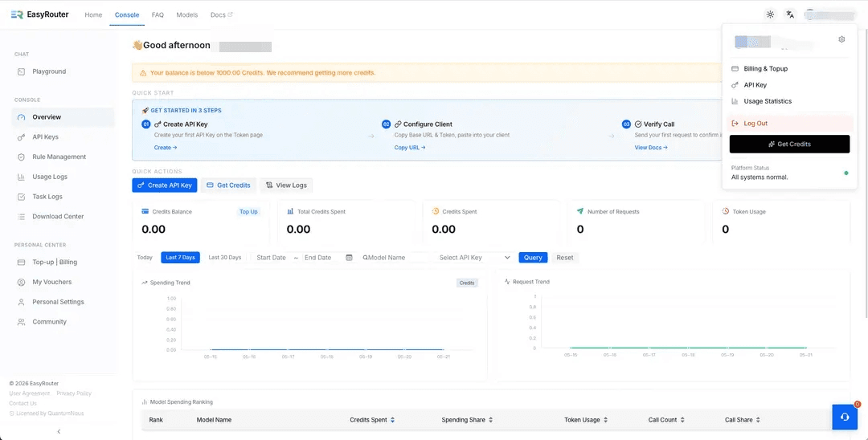The image size is (868, 440).
Task: Click the Start Date field
Action: click(272, 258)
